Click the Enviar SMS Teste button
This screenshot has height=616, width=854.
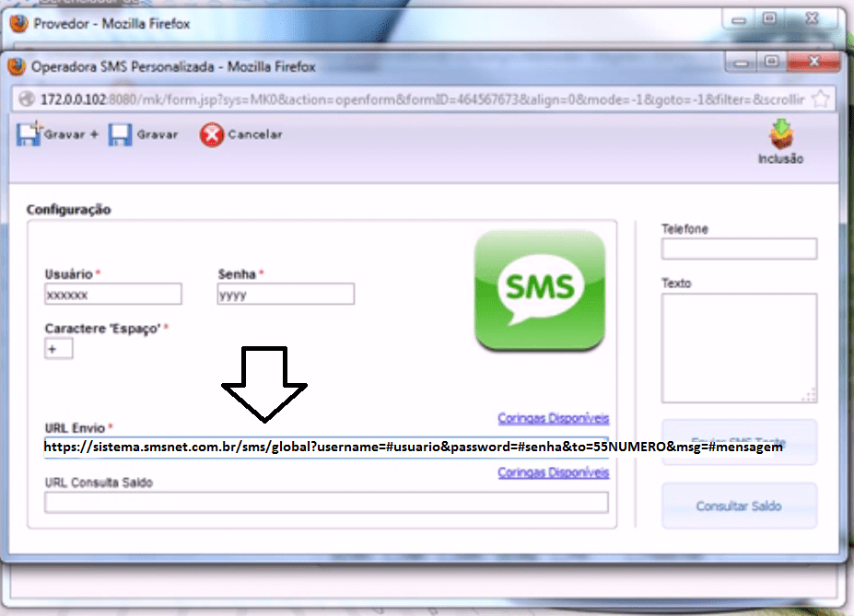(x=738, y=440)
